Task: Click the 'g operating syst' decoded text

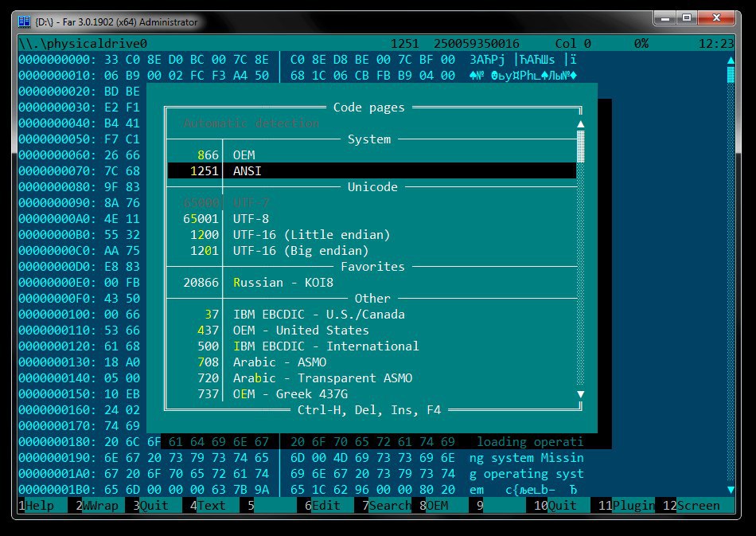Action: coord(526,473)
